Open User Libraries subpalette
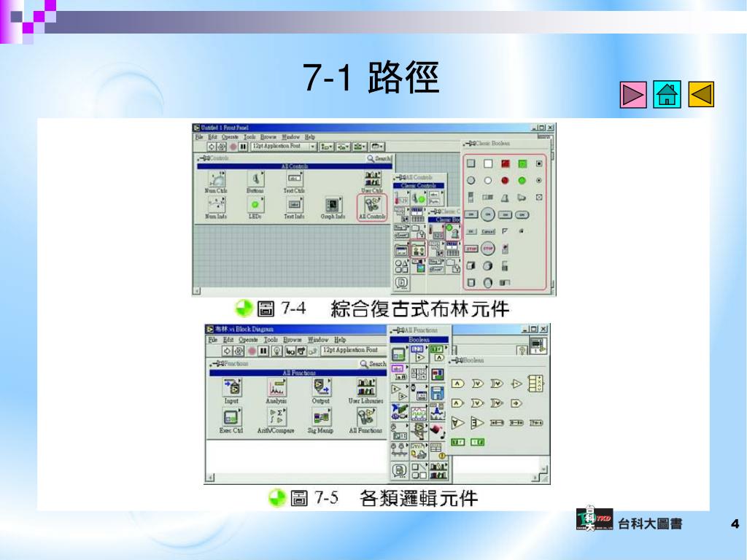 coord(365,391)
